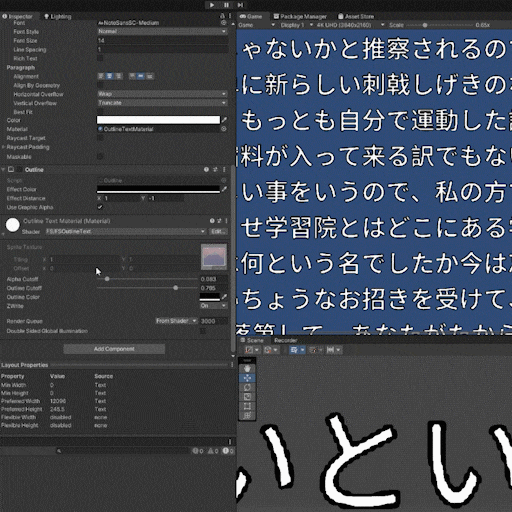Pick Effect Color with the eyedropper
This screenshot has height=512, width=512.
(x=224, y=189)
